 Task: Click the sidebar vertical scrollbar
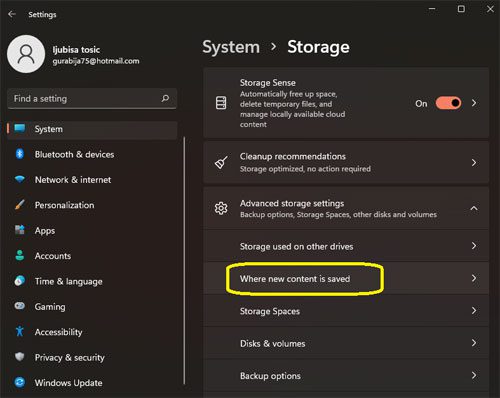pos(184,261)
